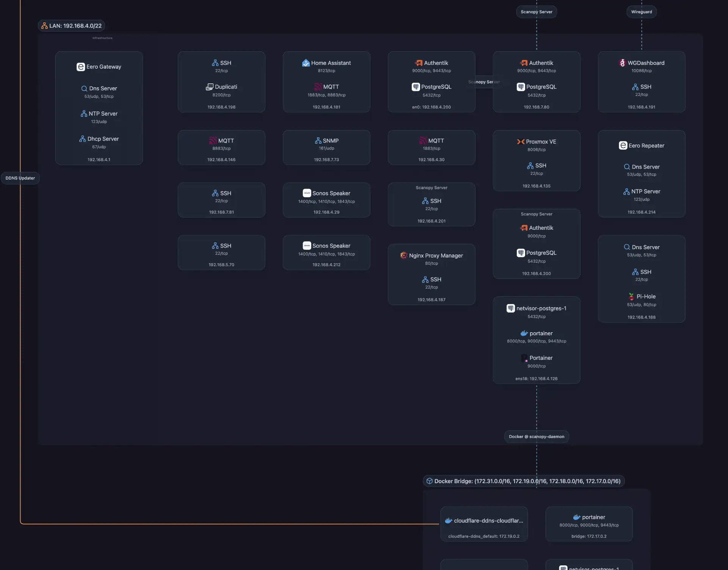Click the Proxmox VE logo icon
The width and height of the screenshot is (728, 570).
(x=521, y=142)
